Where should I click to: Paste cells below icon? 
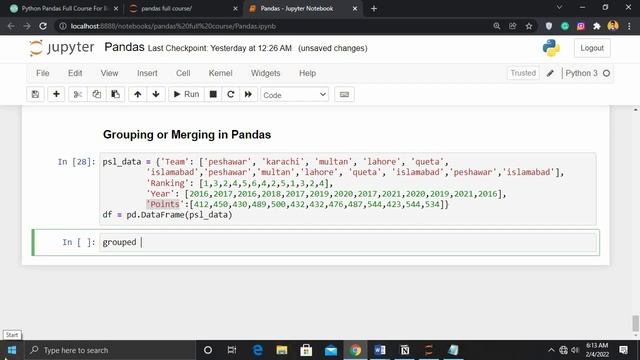116,94
